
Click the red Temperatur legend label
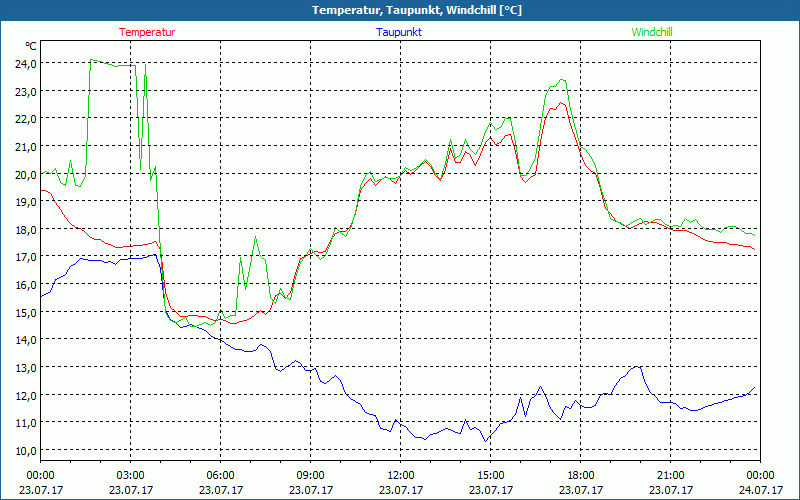click(147, 32)
